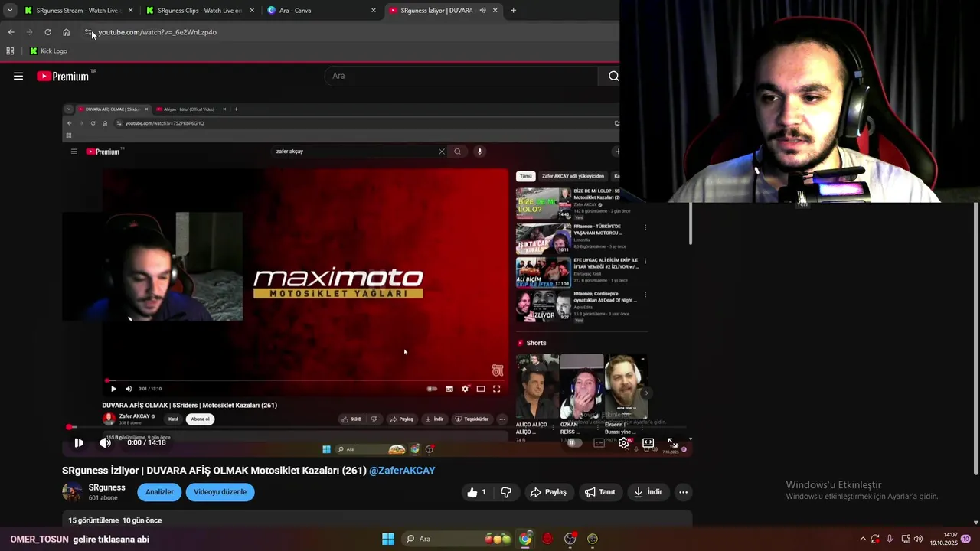
Task: Like the video with thumbs up
Action: click(x=477, y=492)
